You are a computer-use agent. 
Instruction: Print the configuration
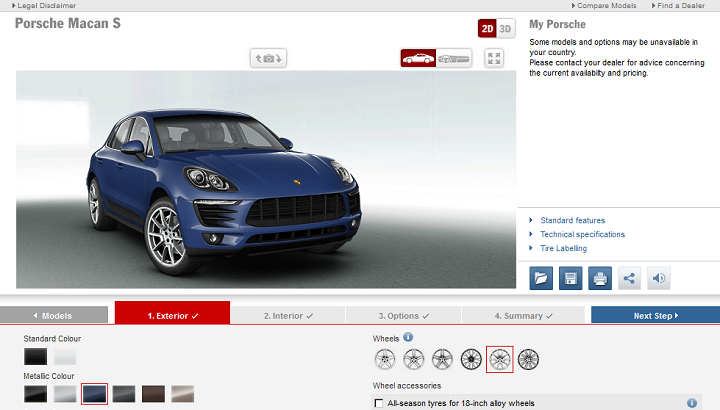pos(600,278)
